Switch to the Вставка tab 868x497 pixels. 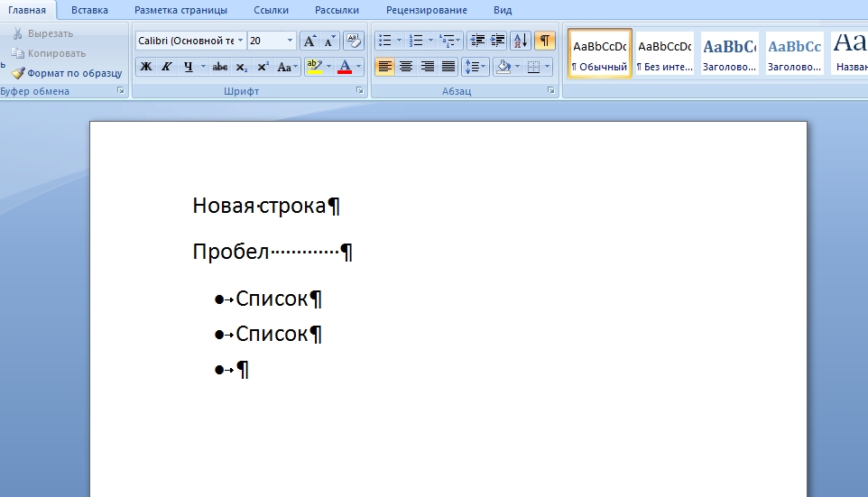click(x=89, y=10)
